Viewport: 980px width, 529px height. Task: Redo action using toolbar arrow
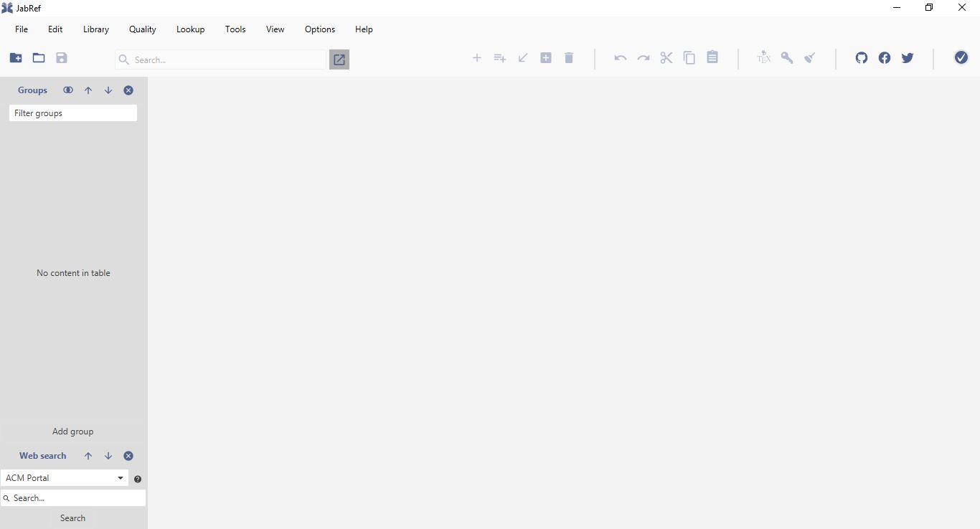click(644, 58)
